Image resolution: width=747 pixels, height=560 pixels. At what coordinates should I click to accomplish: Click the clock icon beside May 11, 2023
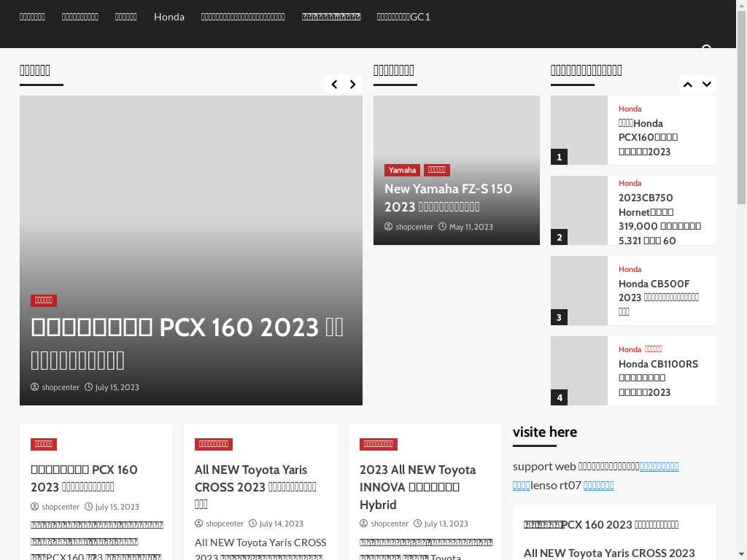(x=443, y=227)
